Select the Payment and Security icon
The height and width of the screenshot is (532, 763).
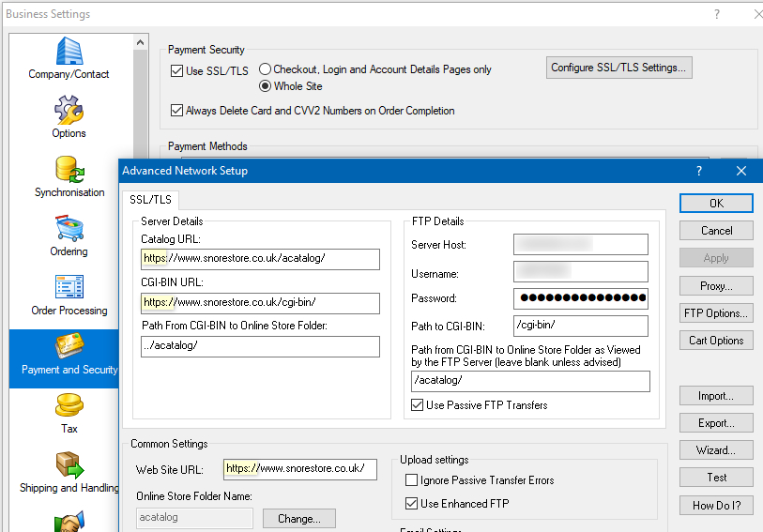click(x=69, y=347)
